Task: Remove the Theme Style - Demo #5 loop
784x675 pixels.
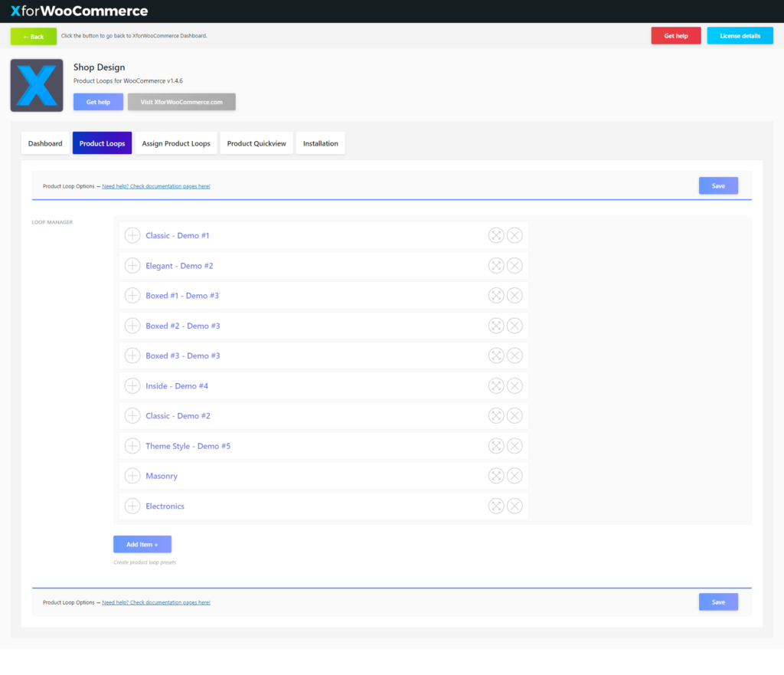Action: point(514,446)
